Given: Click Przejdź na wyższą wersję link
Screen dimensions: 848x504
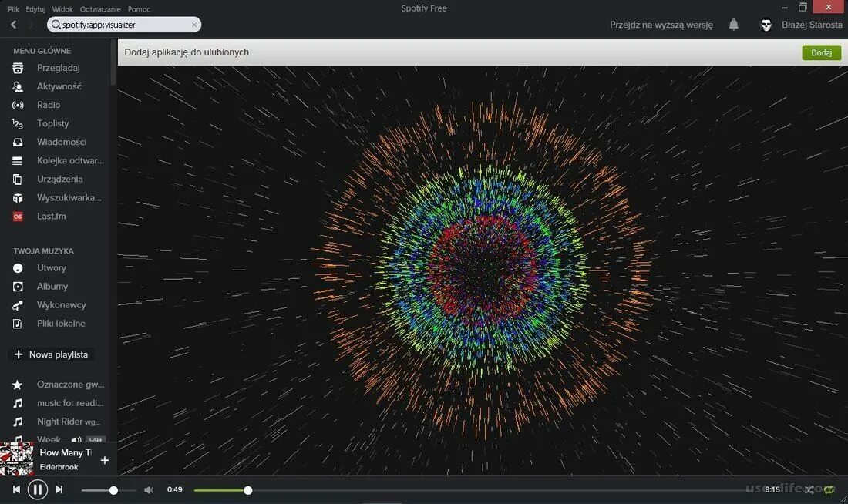Looking at the screenshot, I should tap(661, 25).
